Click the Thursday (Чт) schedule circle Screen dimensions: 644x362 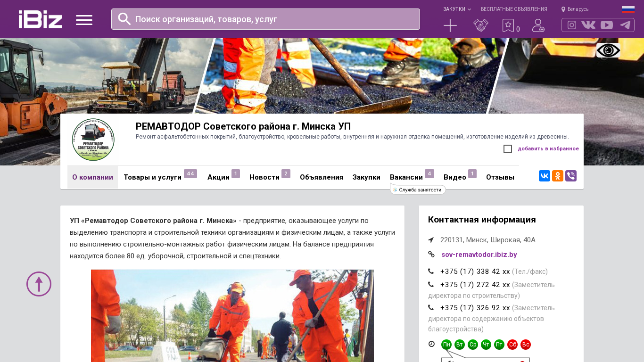486,345
